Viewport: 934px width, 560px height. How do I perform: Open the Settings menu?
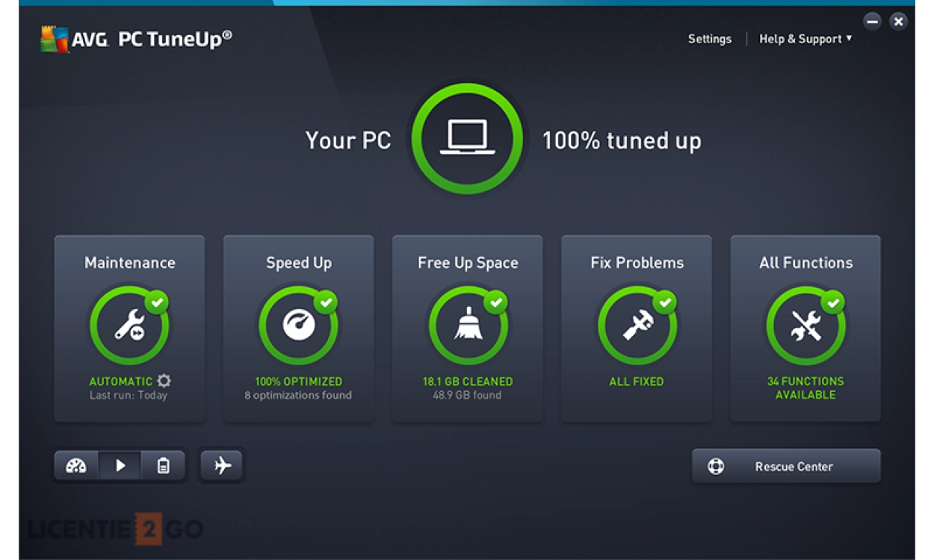709,39
